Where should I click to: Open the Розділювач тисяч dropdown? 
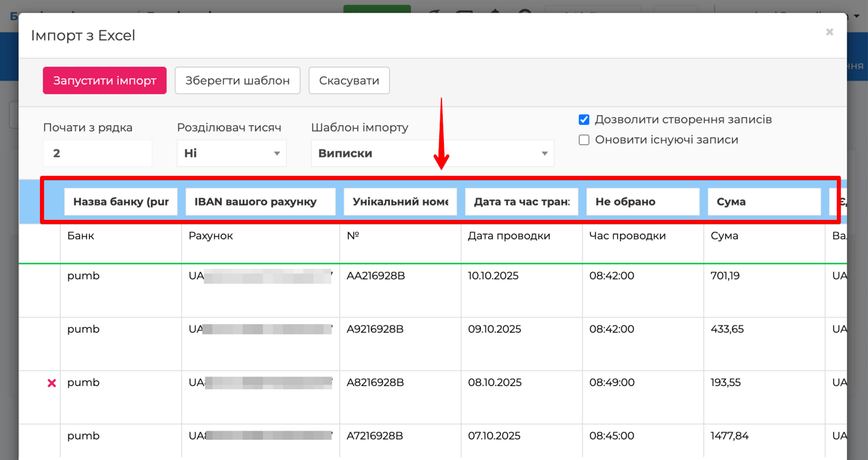coord(231,153)
